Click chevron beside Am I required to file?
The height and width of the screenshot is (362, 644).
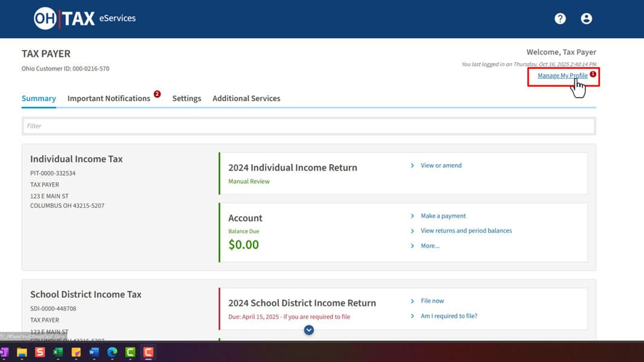tap(412, 316)
